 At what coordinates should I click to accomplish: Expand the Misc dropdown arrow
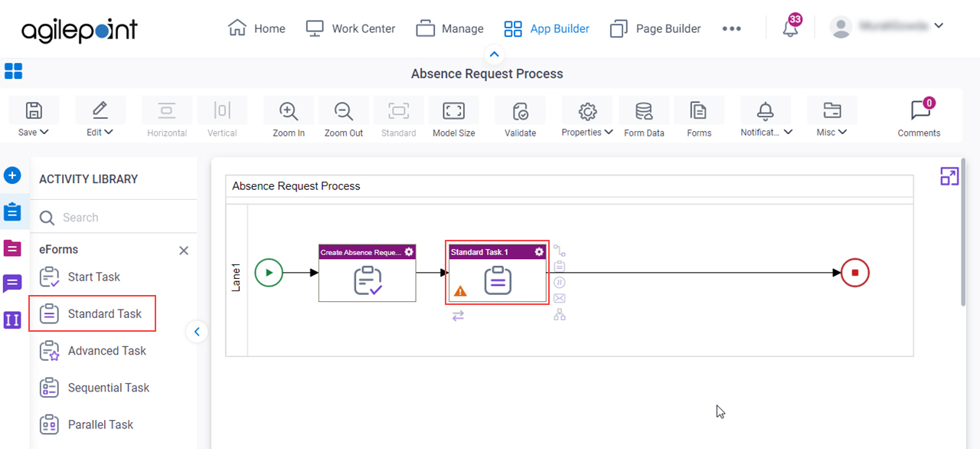click(842, 132)
